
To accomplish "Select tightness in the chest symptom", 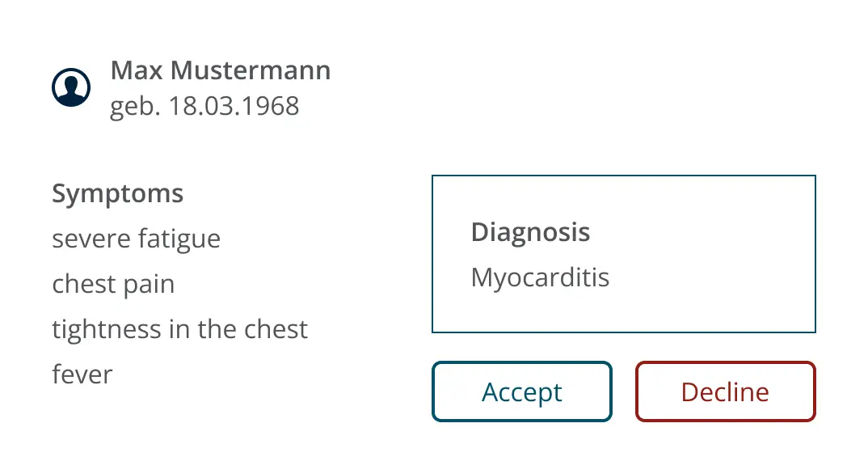I will 180,329.
